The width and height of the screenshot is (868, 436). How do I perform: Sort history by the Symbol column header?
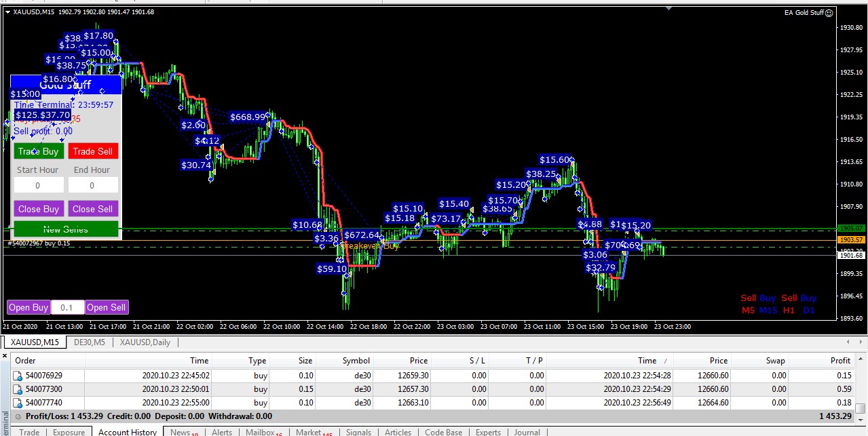(x=345, y=361)
